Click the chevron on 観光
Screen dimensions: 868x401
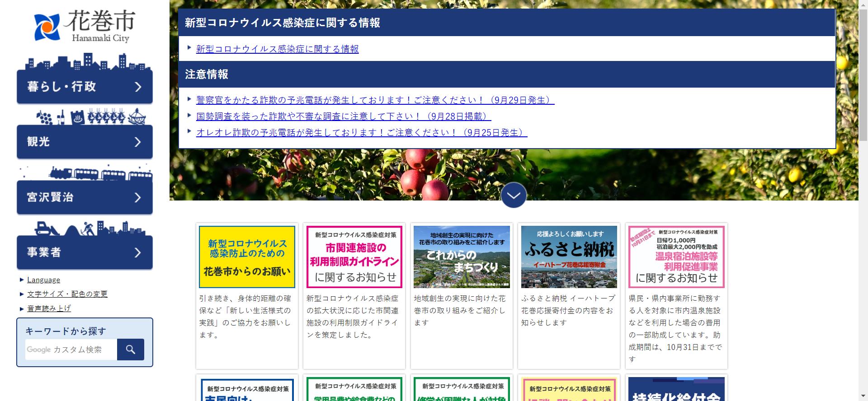[138, 142]
